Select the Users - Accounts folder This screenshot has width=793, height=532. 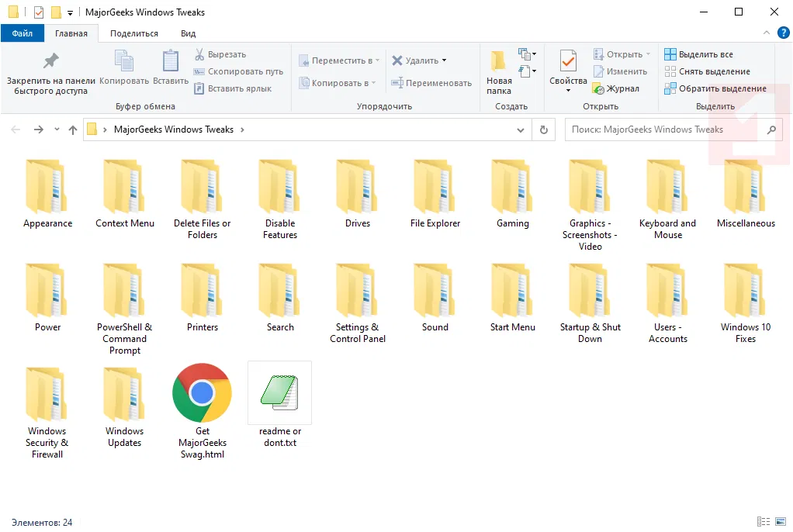pyautogui.click(x=667, y=304)
